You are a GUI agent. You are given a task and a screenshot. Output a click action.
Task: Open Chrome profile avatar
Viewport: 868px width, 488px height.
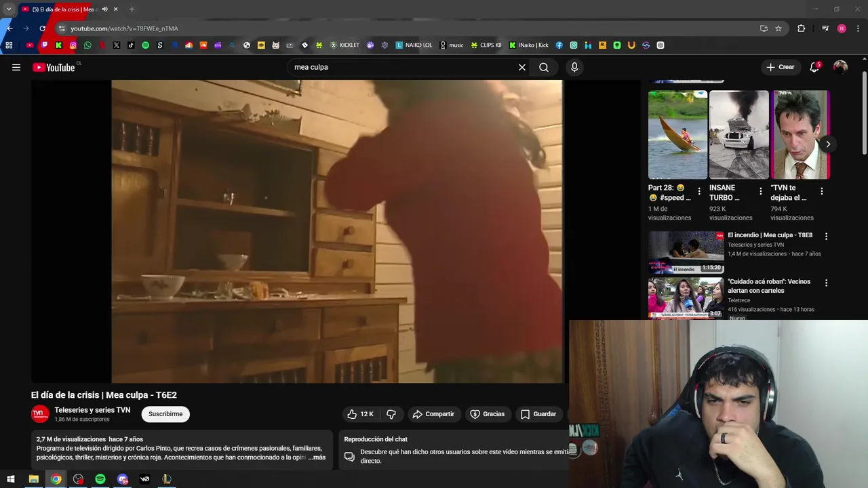(842, 28)
